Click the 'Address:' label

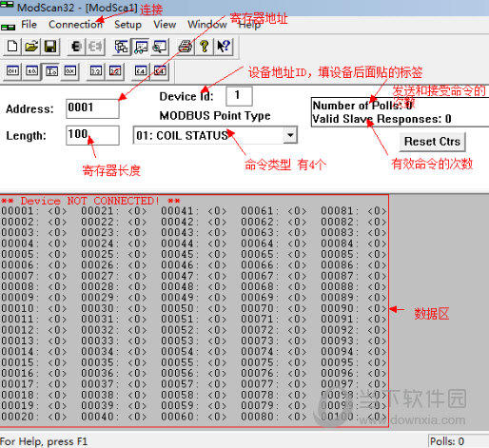[x=29, y=109]
